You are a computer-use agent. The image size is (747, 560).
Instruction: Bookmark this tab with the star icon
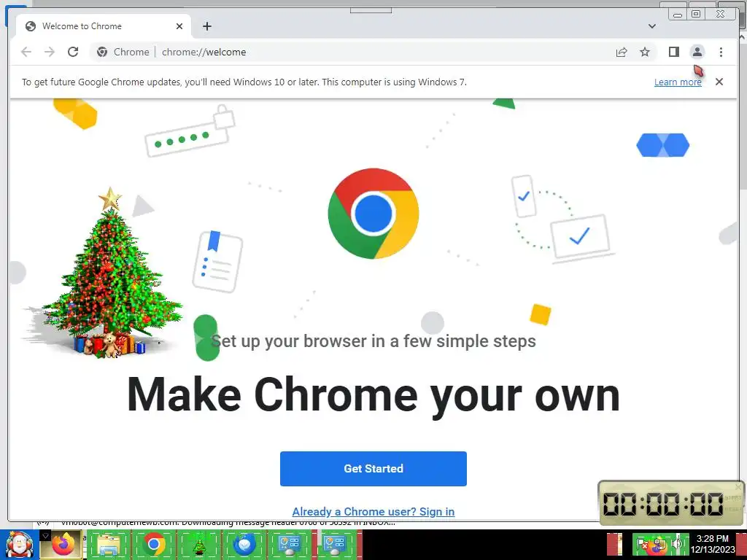tap(645, 52)
